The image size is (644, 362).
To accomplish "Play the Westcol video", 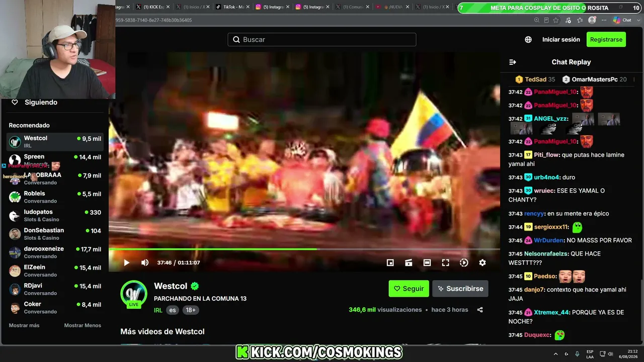I will tap(126, 262).
